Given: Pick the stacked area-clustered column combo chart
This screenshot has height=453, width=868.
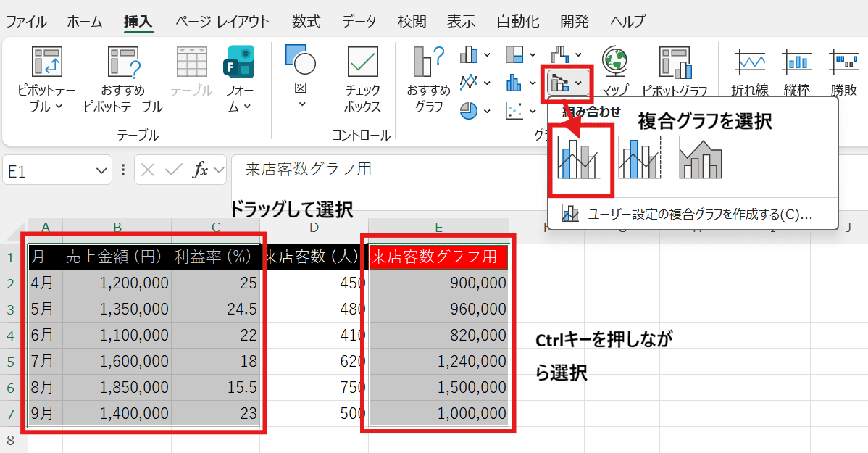Looking at the screenshot, I should pyautogui.click(x=700, y=158).
